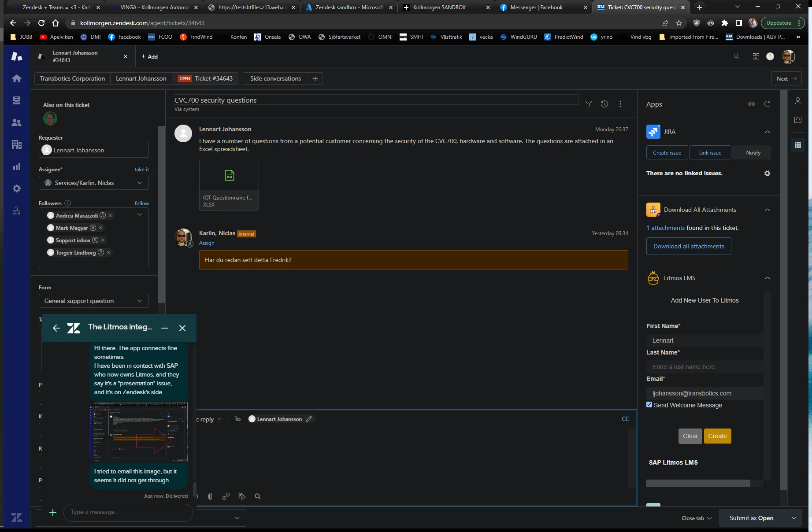Open the reply type dropdown chevron

tap(220, 419)
